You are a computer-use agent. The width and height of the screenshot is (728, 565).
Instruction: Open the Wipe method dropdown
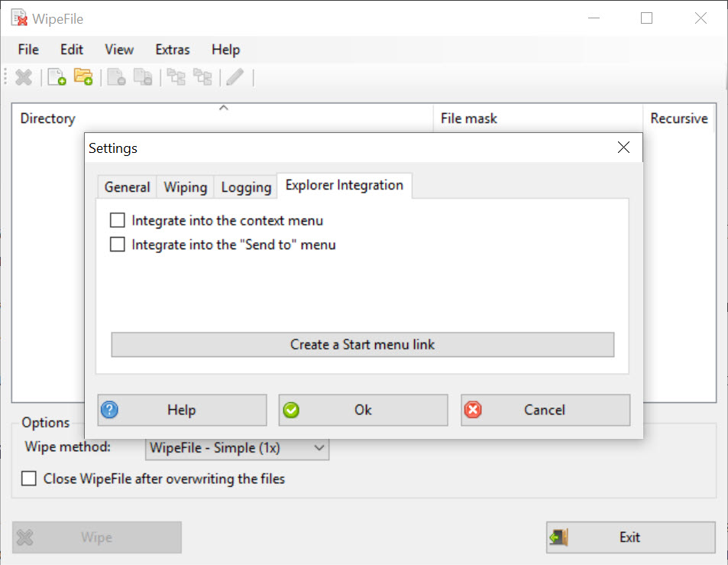pos(238,448)
